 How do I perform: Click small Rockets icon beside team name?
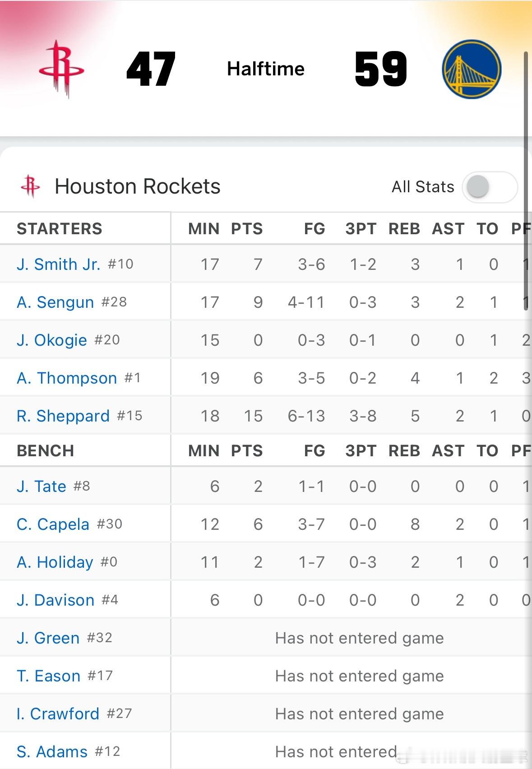pos(30,186)
